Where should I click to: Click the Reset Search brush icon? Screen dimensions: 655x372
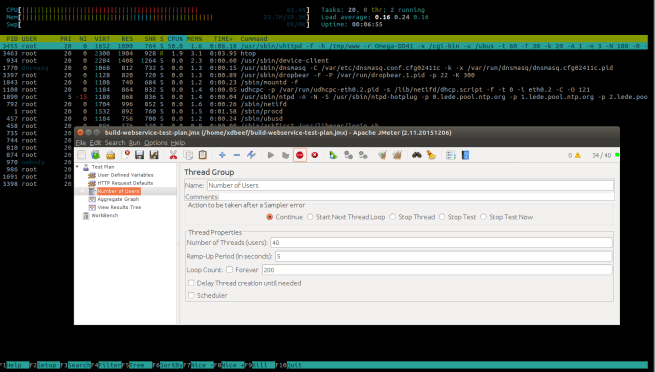pyautogui.click(x=431, y=155)
